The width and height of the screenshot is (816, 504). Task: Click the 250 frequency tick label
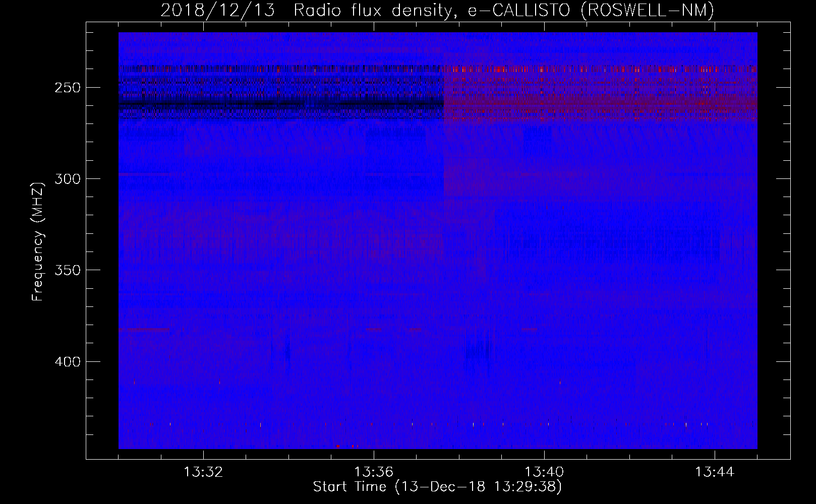pos(67,88)
